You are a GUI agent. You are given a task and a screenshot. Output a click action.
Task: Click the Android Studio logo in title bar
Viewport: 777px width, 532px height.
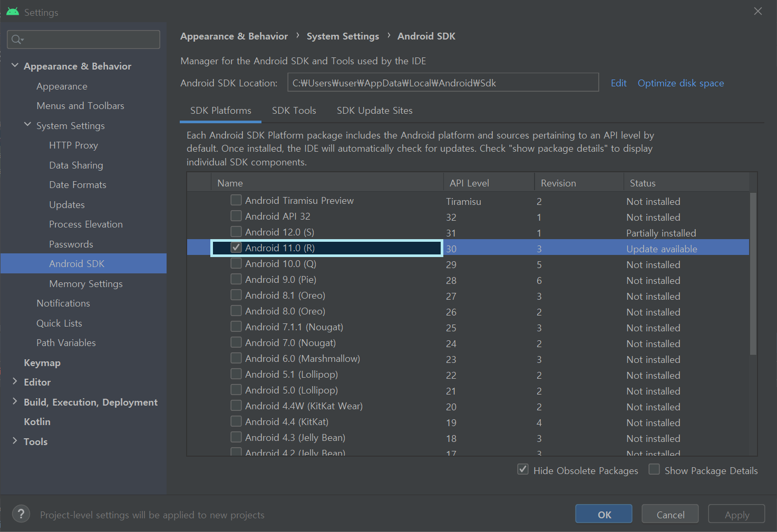pos(13,12)
